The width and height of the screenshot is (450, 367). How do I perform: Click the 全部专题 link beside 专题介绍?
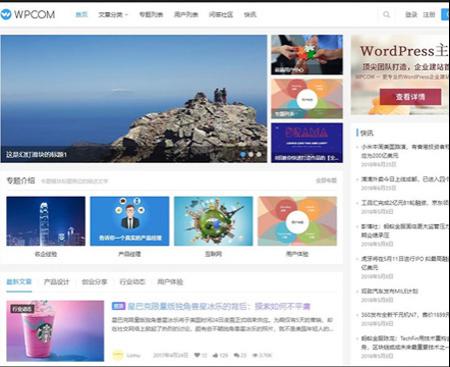(x=326, y=181)
